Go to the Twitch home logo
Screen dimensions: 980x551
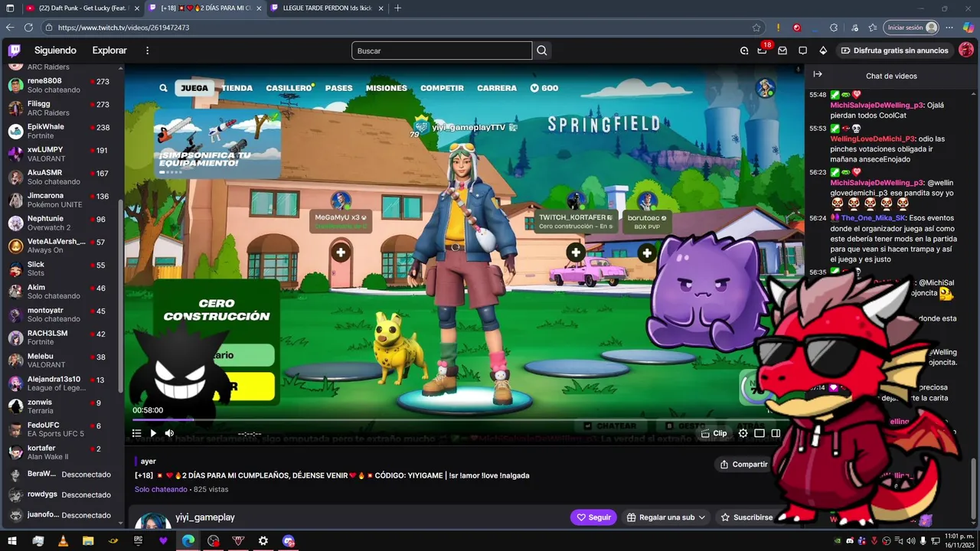(x=15, y=51)
